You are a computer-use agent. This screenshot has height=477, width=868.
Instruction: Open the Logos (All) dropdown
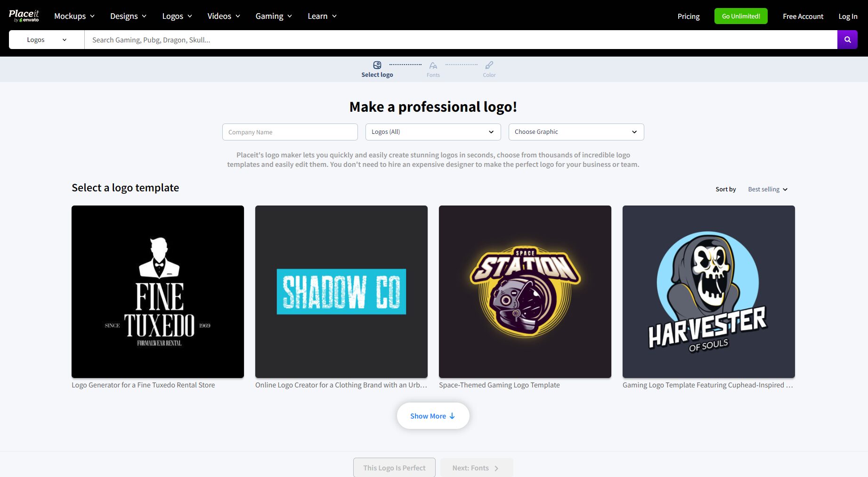pyautogui.click(x=432, y=132)
